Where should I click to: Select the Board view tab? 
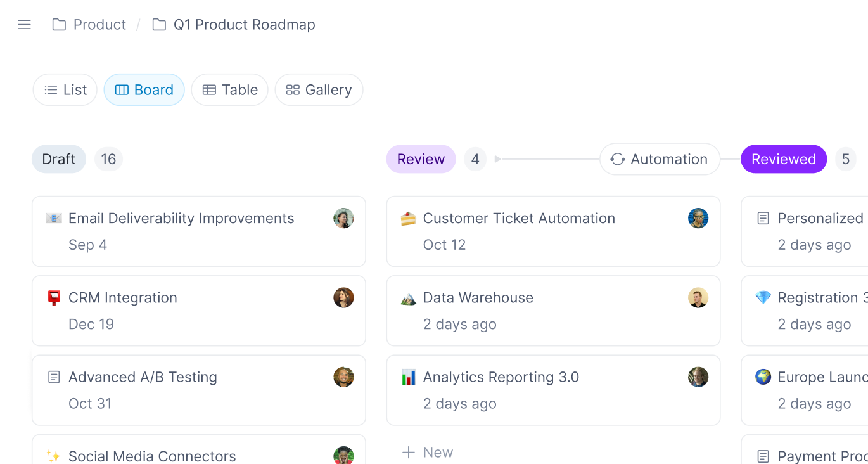(x=144, y=90)
